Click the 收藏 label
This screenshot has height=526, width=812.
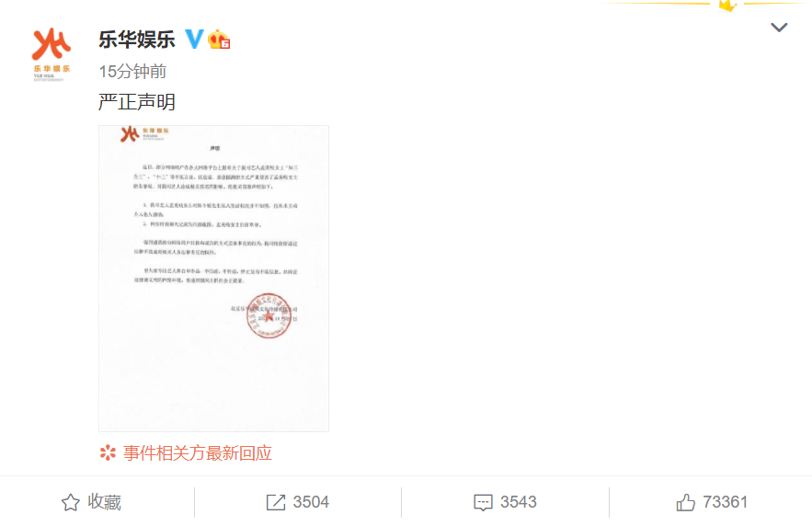click(104, 502)
